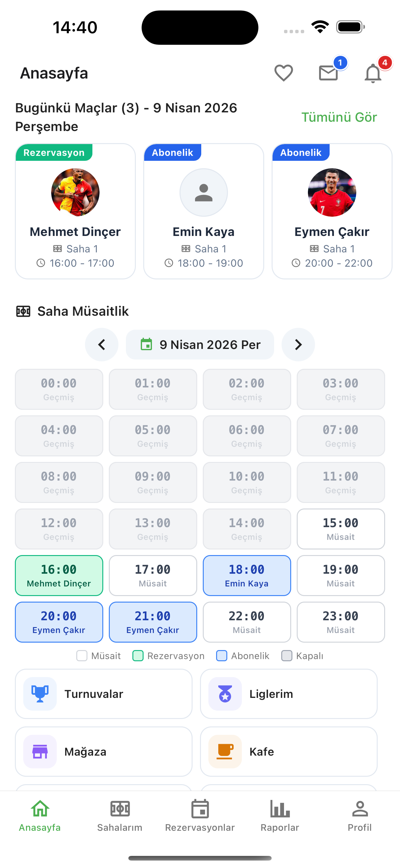Image resolution: width=400 pixels, height=868 pixels.
Task: Tap Eymen Çakır's profile photo
Action: (x=332, y=192)
